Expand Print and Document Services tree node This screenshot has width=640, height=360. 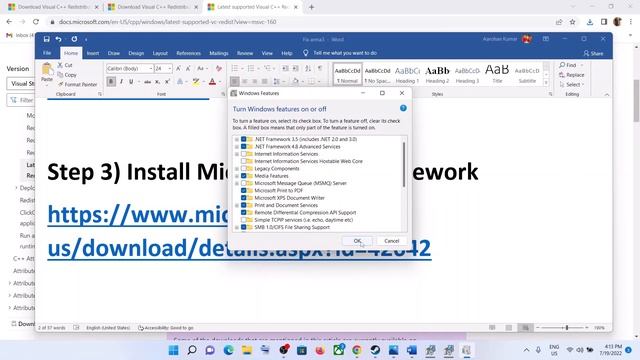[237, 205]
